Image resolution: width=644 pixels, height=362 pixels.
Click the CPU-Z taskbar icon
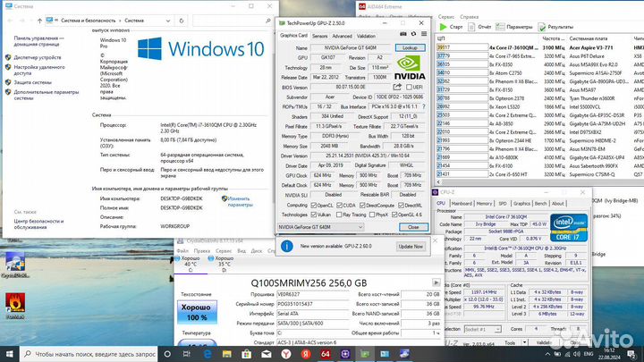(x=345, y=354)
